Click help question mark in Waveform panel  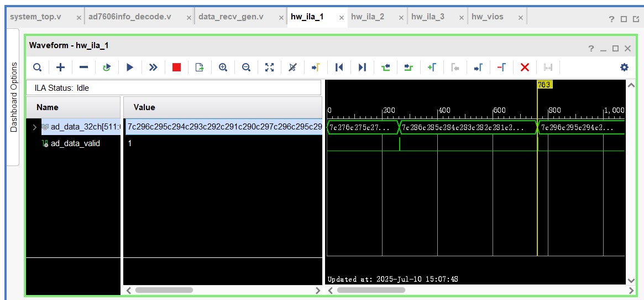click(591, 49)
